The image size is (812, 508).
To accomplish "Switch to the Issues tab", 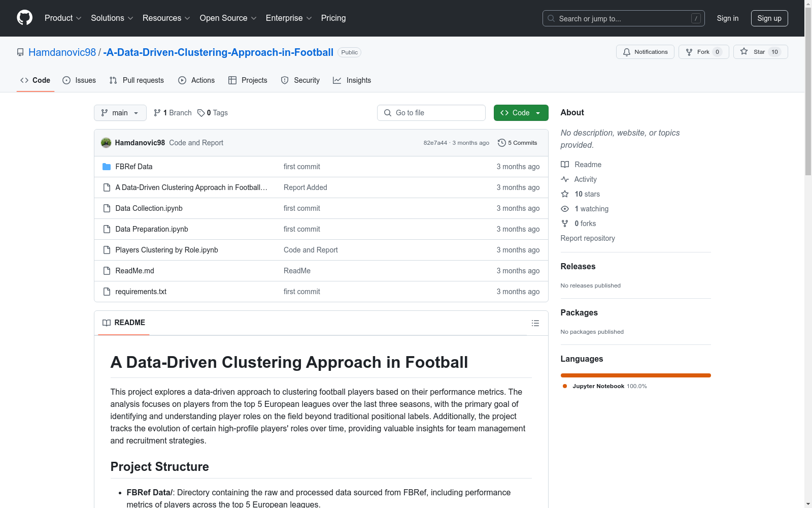I will click(x=79, y=80).
